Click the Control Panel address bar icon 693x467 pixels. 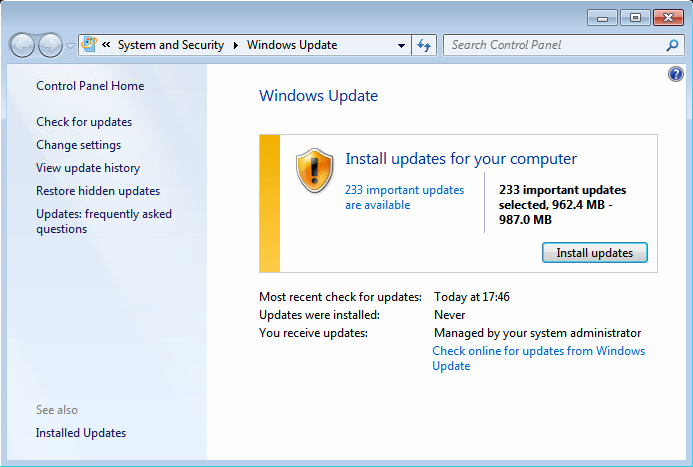(x=89, y=45)
